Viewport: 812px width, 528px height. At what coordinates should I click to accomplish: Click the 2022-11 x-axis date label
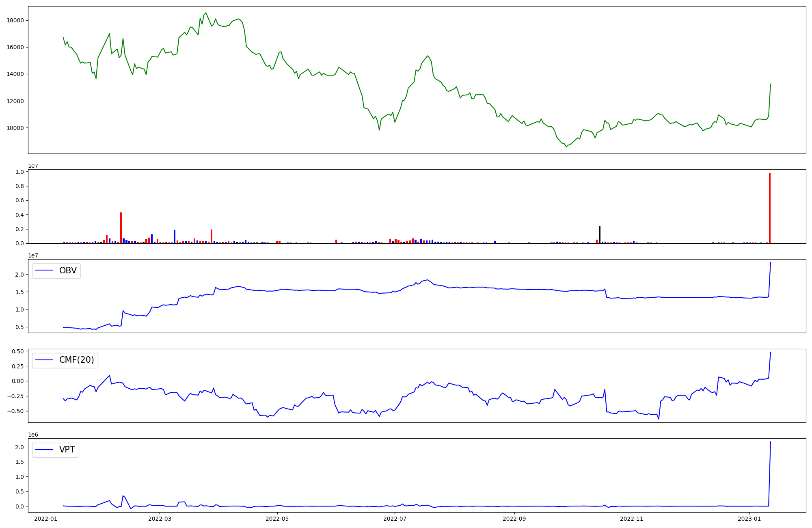tap(632, 519)
